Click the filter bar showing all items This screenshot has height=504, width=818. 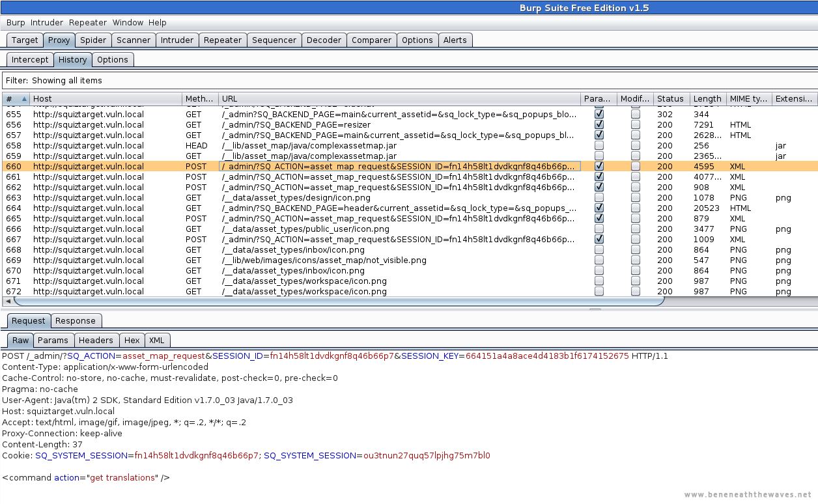(409, 80)
